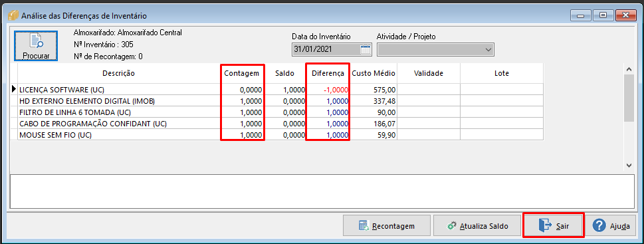Minimize the inventory analysis window
Screen dimensions: 644x244
(x=580, y=15)
